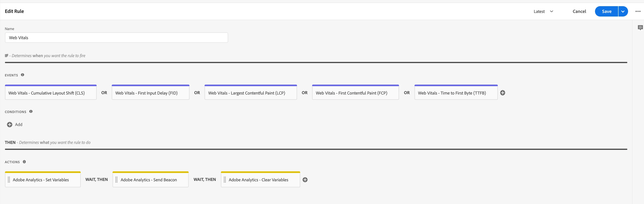Open the more options ellipsis menu
This screenshot has height=204, width=644.
[638, 12]
